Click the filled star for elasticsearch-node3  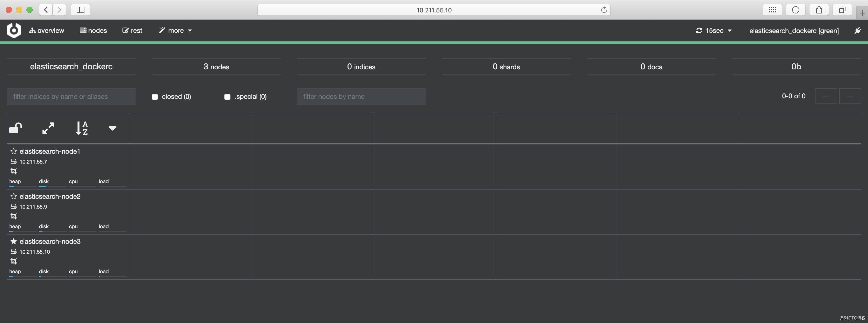pyautogui.click(x=13, y=241)
